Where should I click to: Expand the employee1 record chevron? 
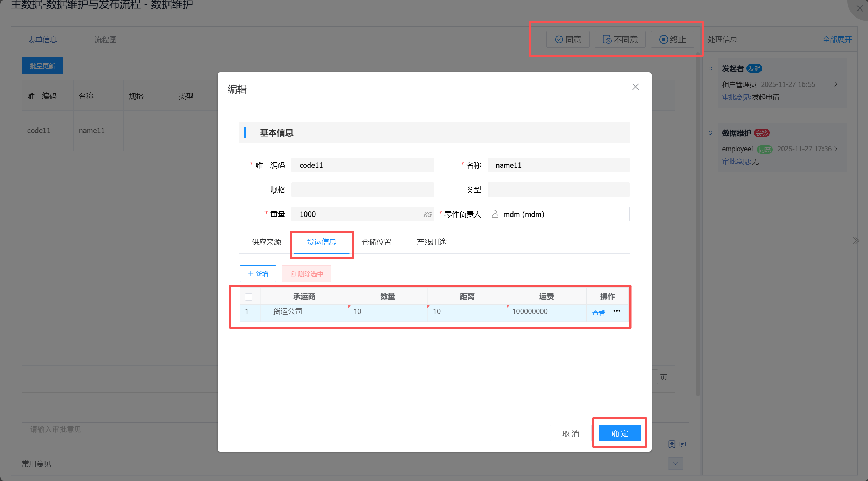point(836,149)
